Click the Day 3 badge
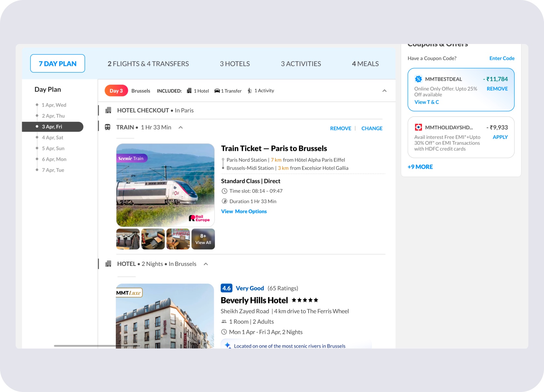544x392 pixels. pos(116,91)
